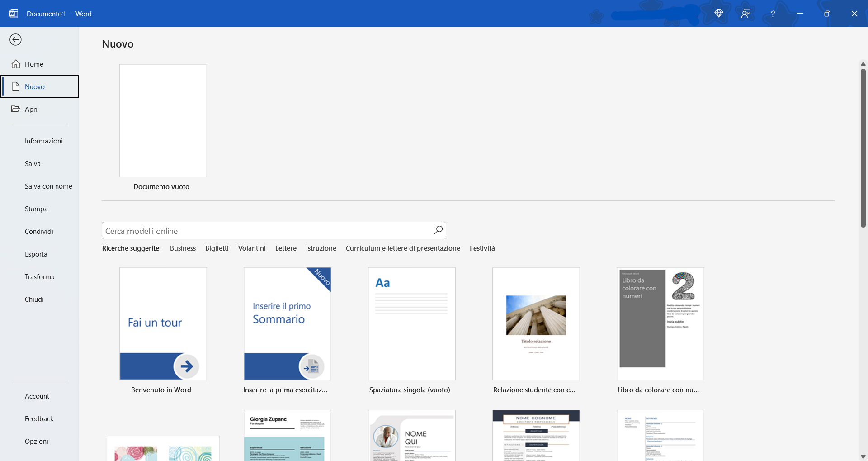Select the Documento vuoto thumbnail

[x=163, y=121]
